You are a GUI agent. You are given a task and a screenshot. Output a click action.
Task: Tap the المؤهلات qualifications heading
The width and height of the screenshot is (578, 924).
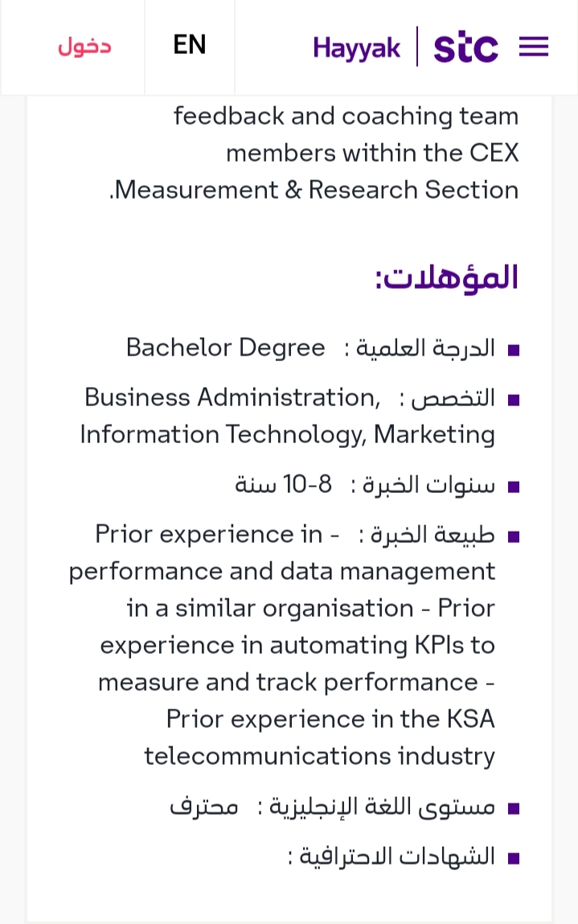pyautogui.click(x=447, y=277)
